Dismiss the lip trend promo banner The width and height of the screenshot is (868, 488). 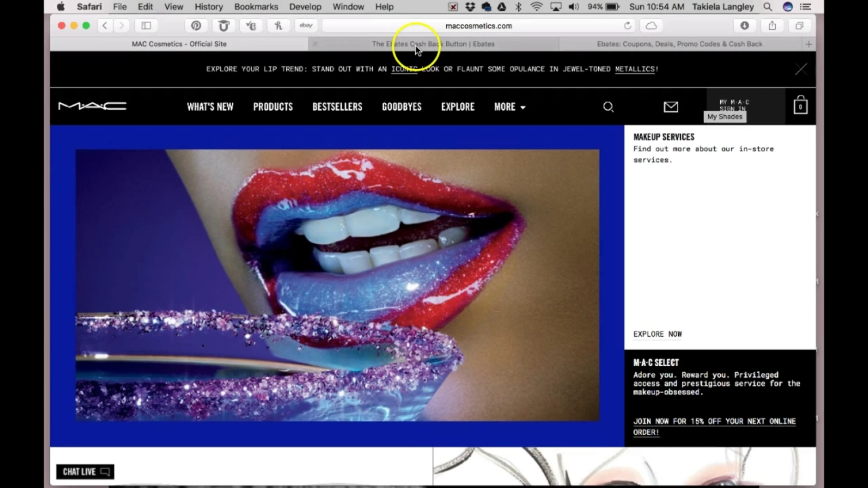click(x=801, y=69)
